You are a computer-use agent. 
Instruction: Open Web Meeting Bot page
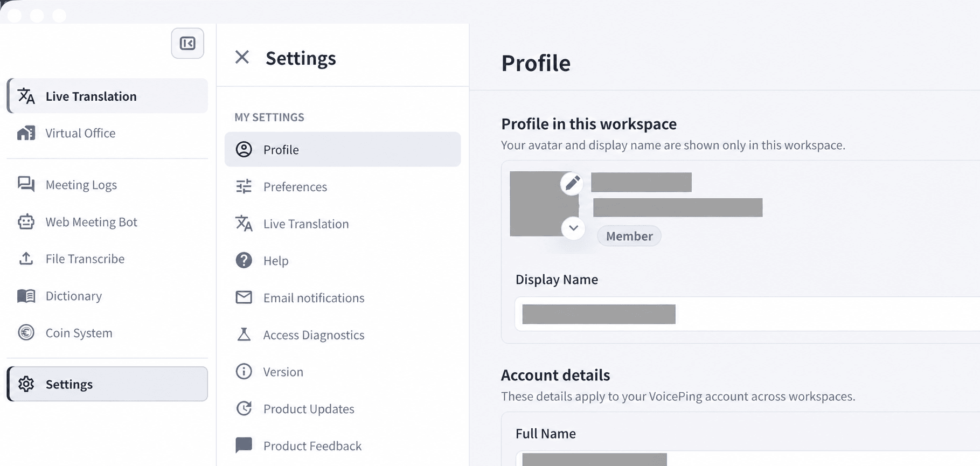point(107,221)
